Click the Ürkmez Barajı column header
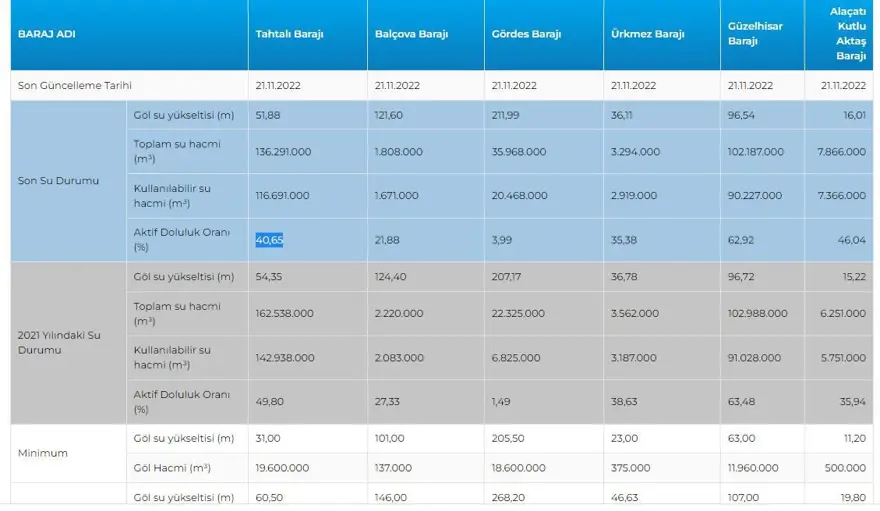 pos(647,34)
